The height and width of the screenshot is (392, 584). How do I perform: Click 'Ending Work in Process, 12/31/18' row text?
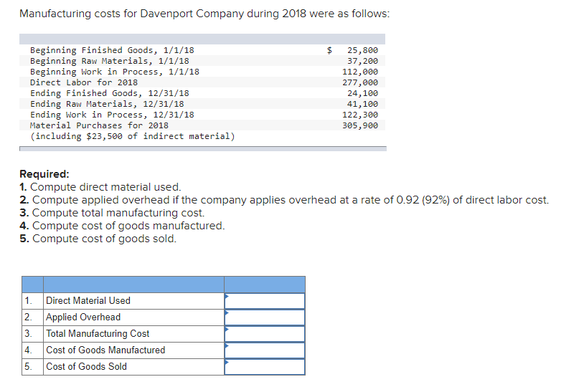coord(112,115)
